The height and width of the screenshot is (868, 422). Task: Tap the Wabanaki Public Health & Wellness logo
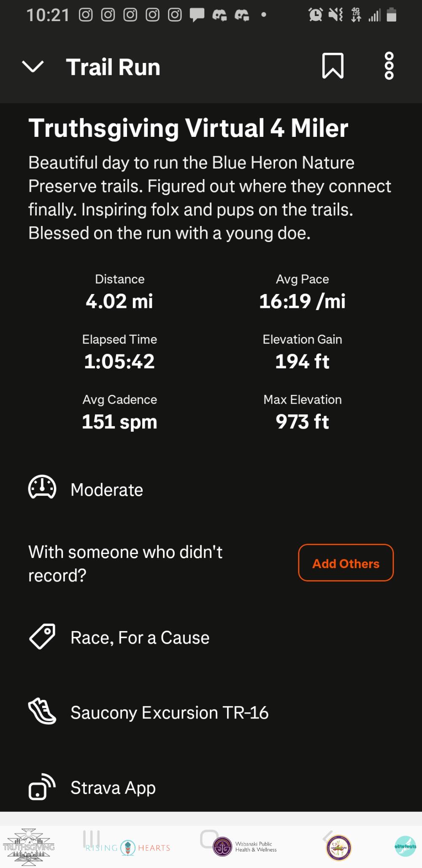coord(245,847)
